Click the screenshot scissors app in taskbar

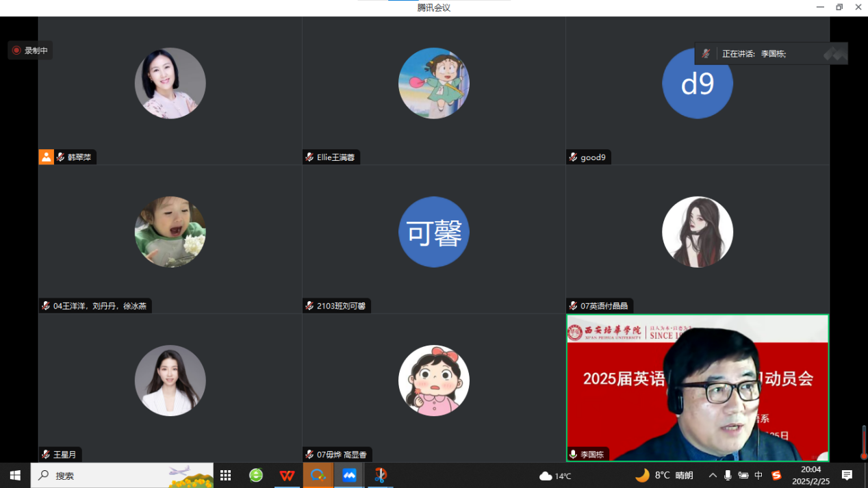[x=381, y=476]
